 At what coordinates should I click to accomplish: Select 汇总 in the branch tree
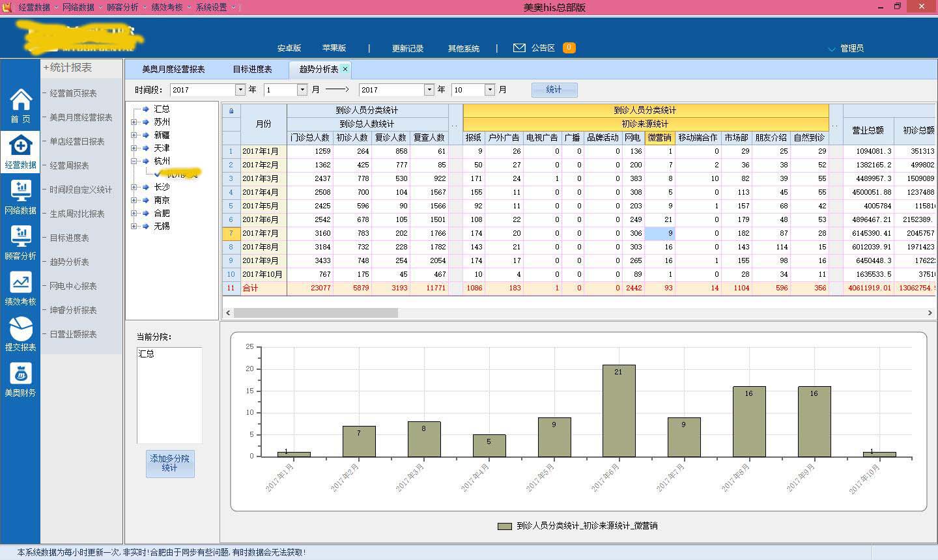(162, 109)
